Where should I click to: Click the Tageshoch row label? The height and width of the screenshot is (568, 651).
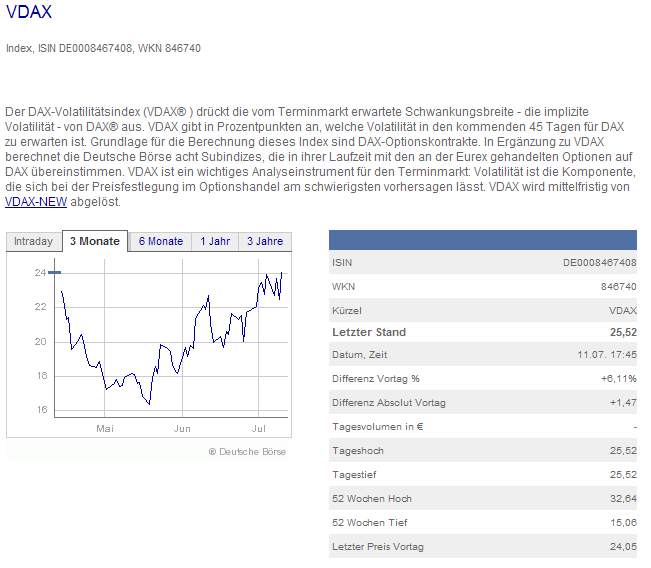pos(358,451)
